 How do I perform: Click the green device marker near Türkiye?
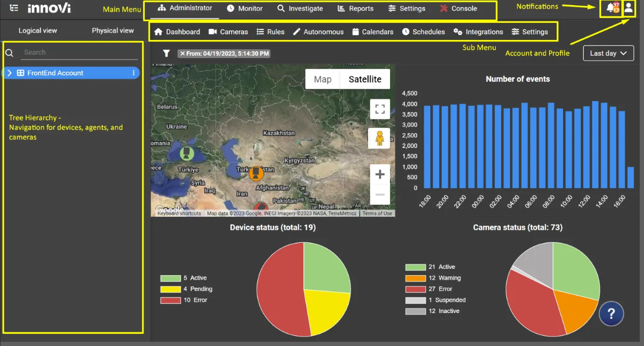(187, 153)
